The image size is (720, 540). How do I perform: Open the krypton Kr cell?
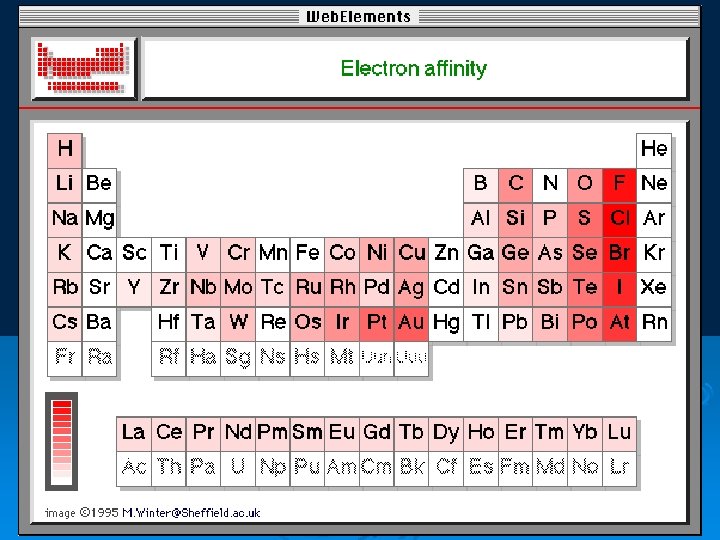point(654,255)
